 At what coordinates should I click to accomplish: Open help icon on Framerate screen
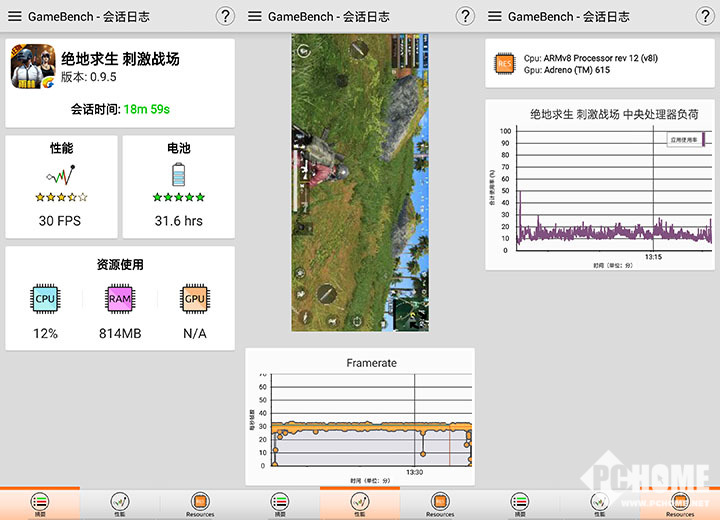(465, 16)
